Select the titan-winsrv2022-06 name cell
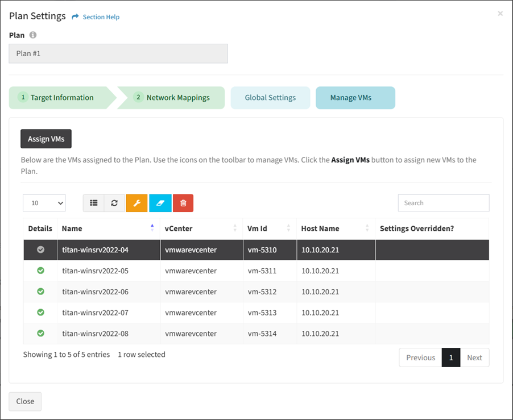 click(x=109, y=292)
